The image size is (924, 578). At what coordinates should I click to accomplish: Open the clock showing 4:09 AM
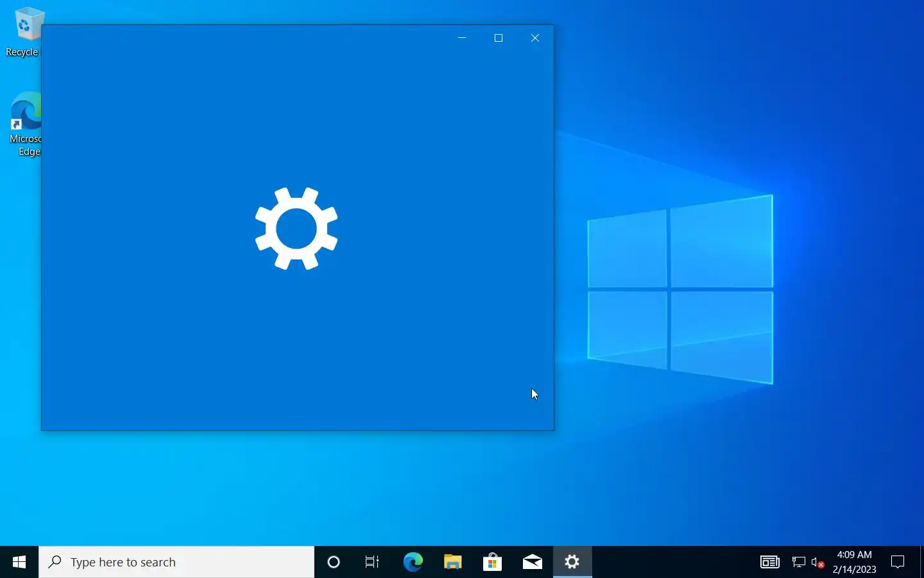click(x=854, y=562)
